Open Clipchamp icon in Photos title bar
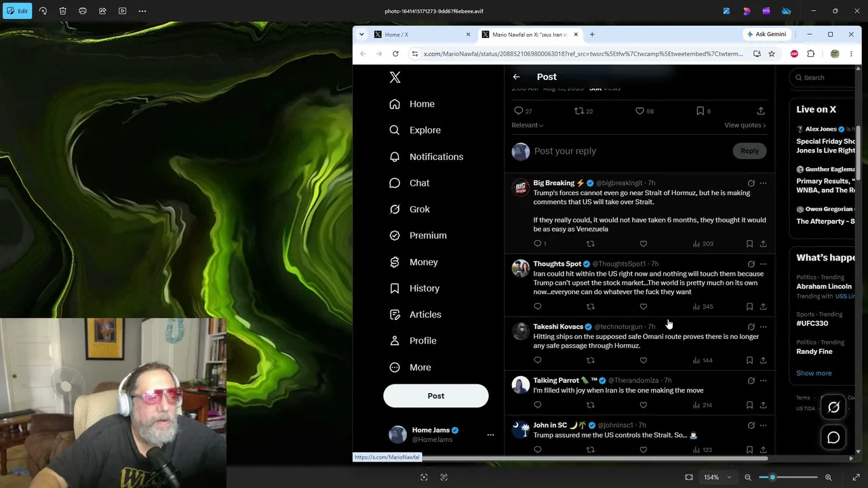Screen dimensions: 868x488 click(766, 11)
